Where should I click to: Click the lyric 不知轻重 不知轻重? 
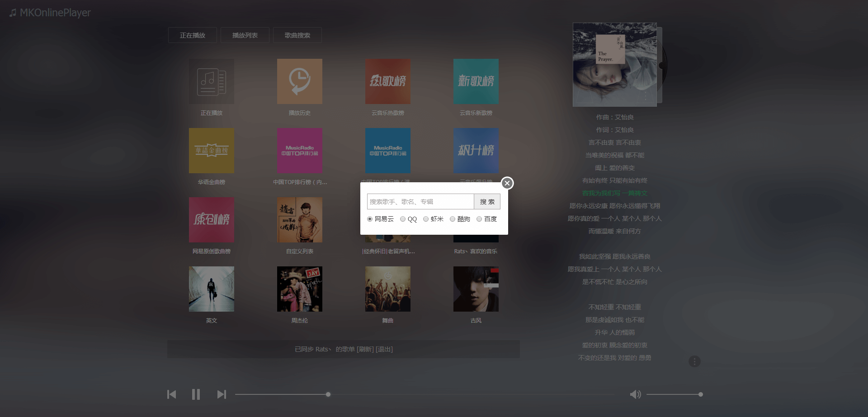pos(615,307)
